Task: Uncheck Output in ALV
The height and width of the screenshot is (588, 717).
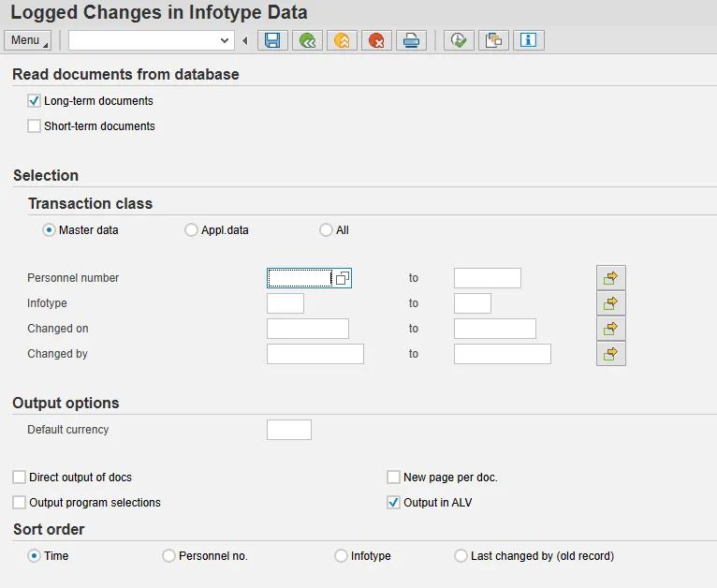Action: pos(394,503)
